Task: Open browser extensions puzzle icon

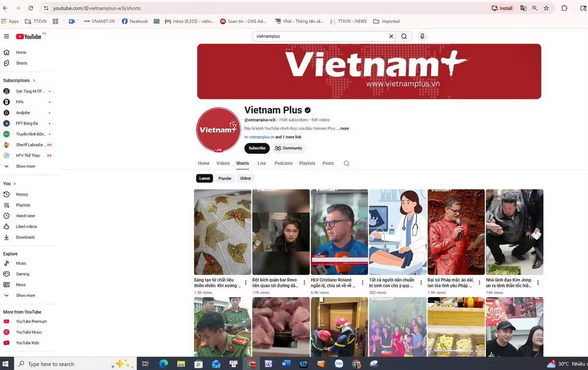Action: pos(564,8)
